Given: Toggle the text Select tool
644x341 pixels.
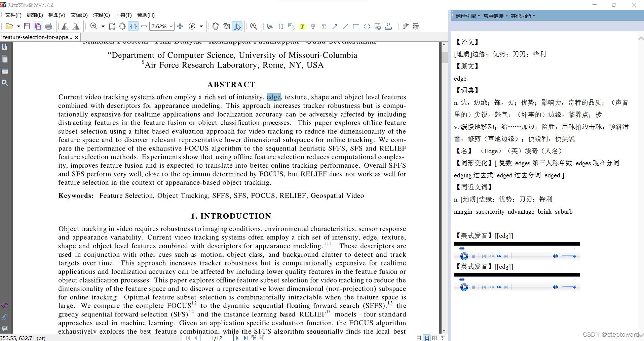Looking at the screenshot, I should click(x=237, y=27).
